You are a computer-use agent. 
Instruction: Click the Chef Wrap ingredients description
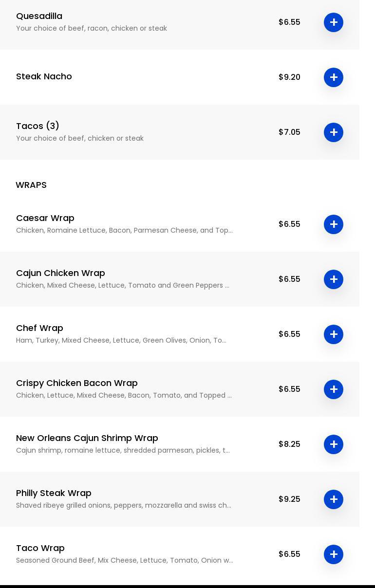pyautogui.click(x=121, y=340)
